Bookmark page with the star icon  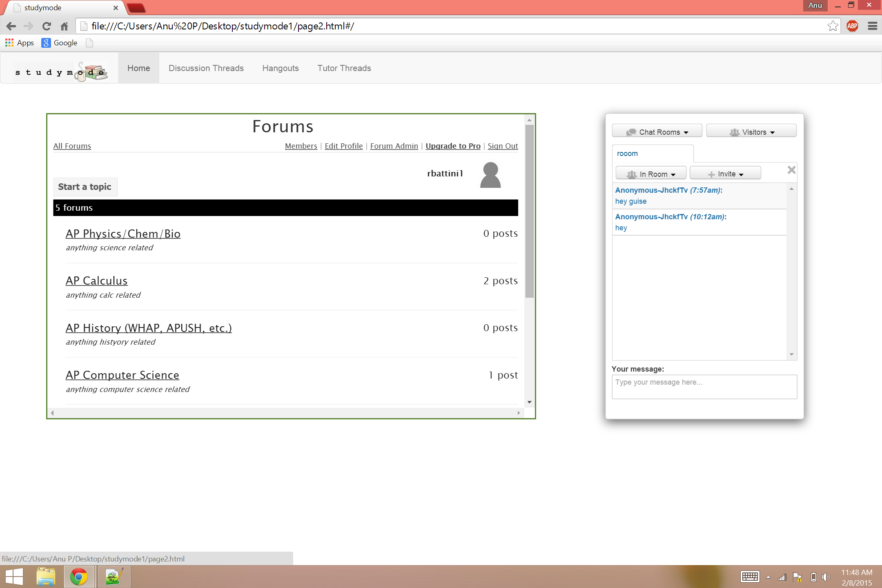click(x=833, y=26)
